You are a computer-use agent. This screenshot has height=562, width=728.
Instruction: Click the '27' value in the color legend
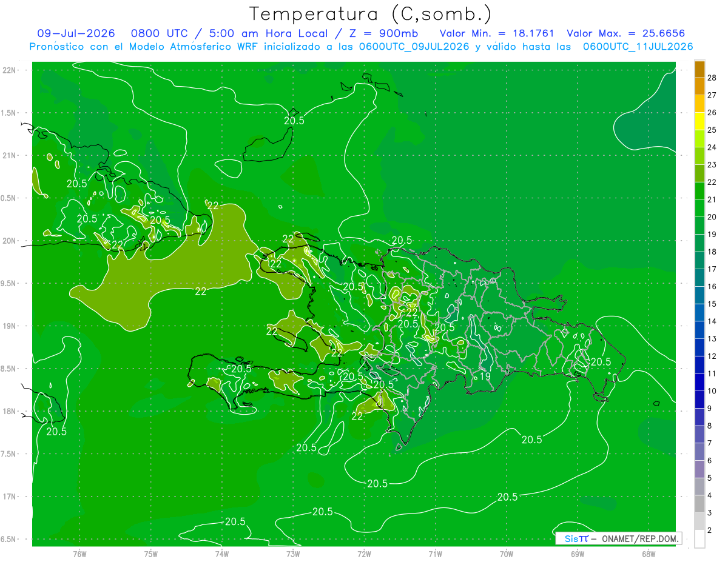712,95
